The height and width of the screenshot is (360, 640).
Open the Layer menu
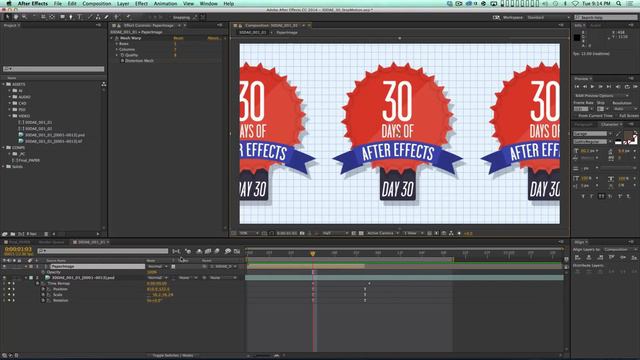[123, 4]
